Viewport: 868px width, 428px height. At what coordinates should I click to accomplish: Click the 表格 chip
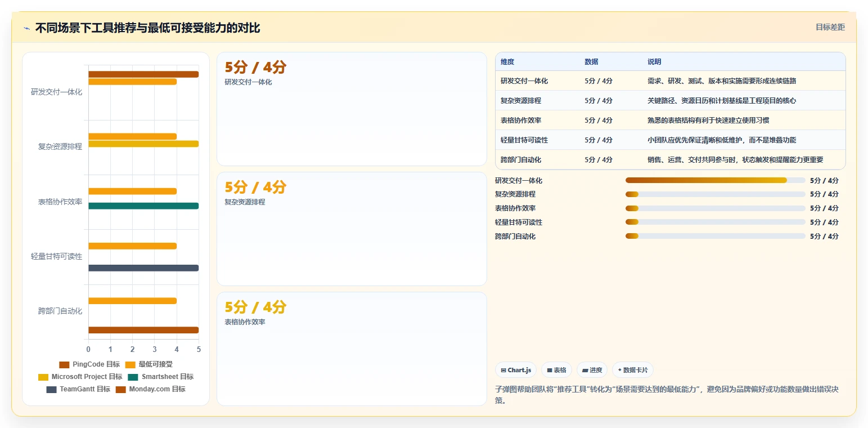[556, 370]
